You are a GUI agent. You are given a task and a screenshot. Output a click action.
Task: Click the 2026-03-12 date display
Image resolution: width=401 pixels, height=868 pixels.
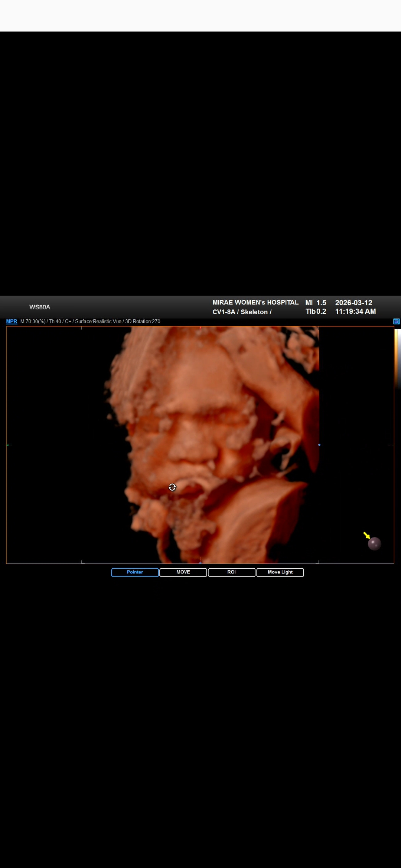coord(353,303)
